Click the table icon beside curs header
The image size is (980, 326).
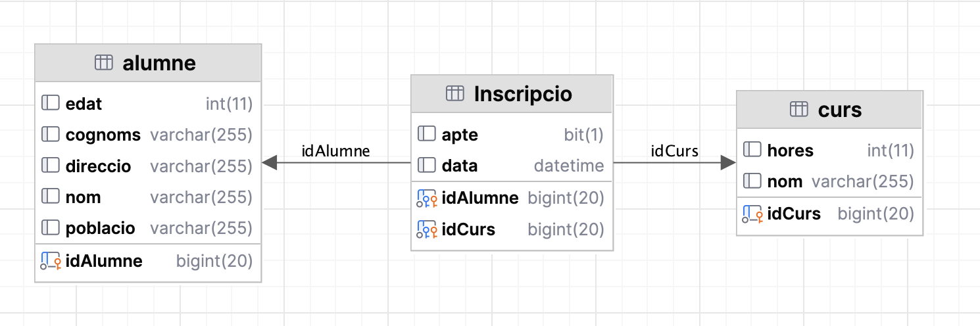coord(798,110)
